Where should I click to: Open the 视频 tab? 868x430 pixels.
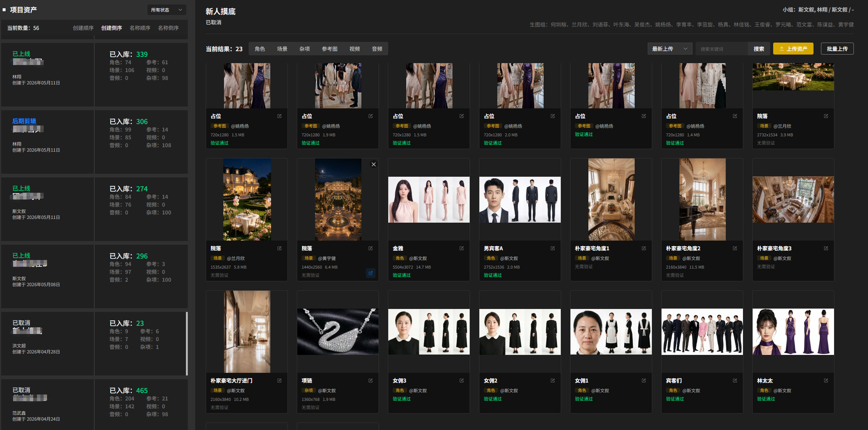point(355,49)
